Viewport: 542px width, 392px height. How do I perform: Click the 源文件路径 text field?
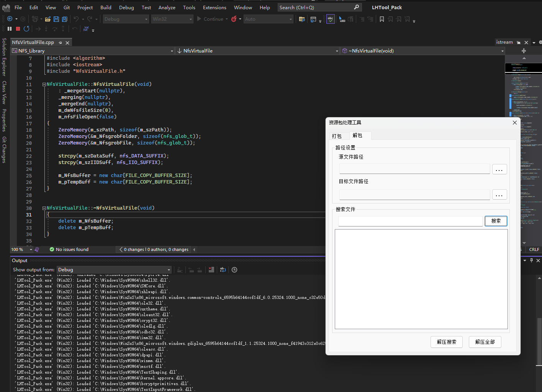coord(414,169)
